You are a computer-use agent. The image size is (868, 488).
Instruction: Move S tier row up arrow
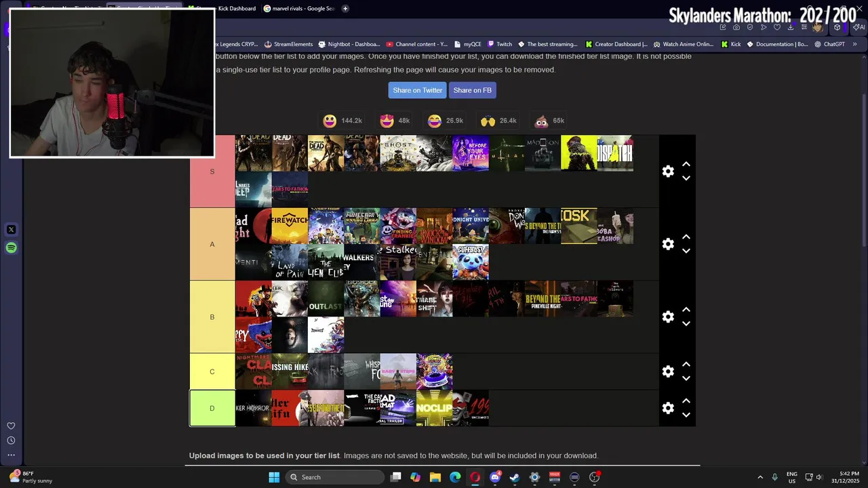pyautogui.click(x=686, y=164)
